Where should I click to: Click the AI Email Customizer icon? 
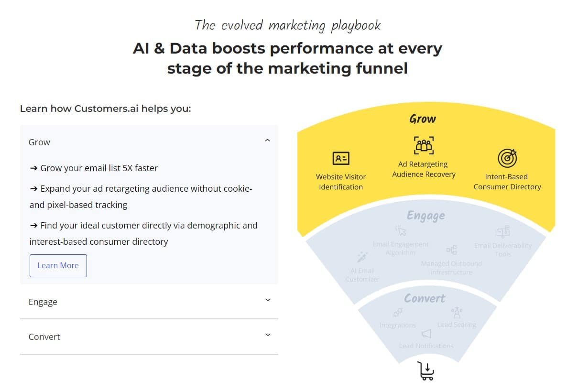362,257
